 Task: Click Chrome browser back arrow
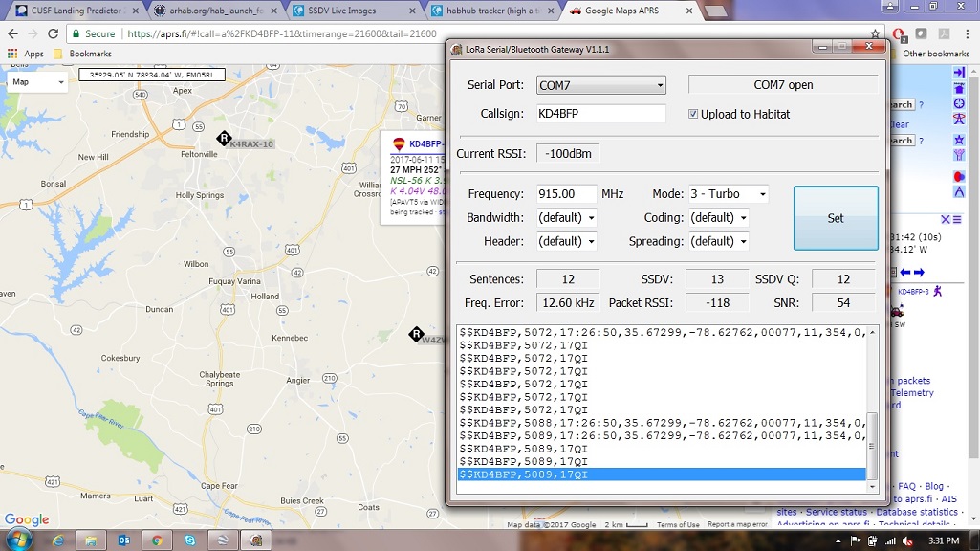[11, 33]
